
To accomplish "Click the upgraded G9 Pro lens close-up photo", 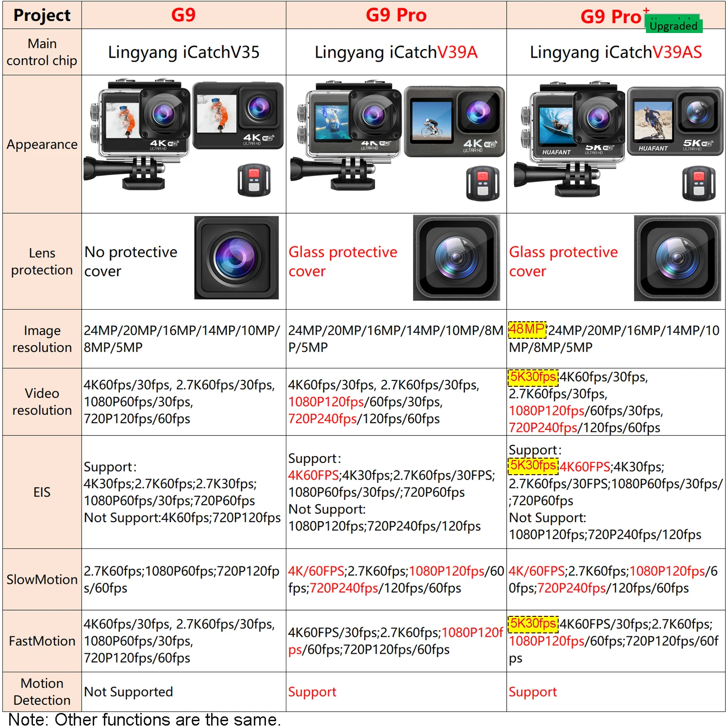I will pos(677,258).
